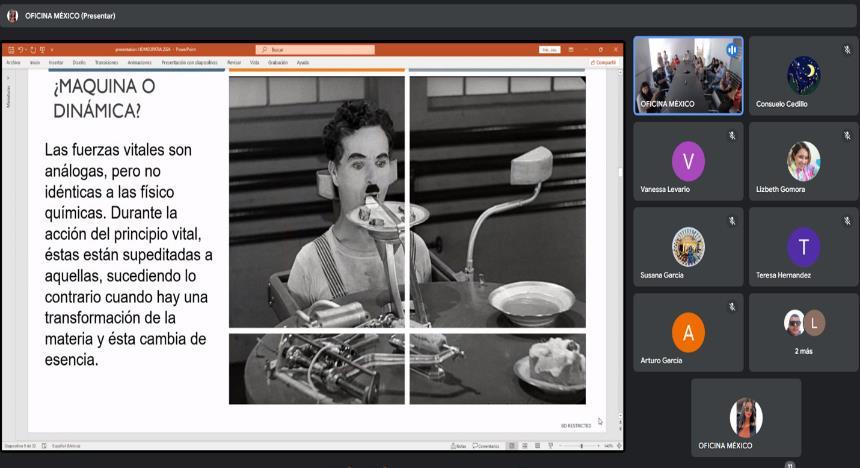Open the Revisar ribbon tab
Viewport: 860px width, 468px height.
234,63
